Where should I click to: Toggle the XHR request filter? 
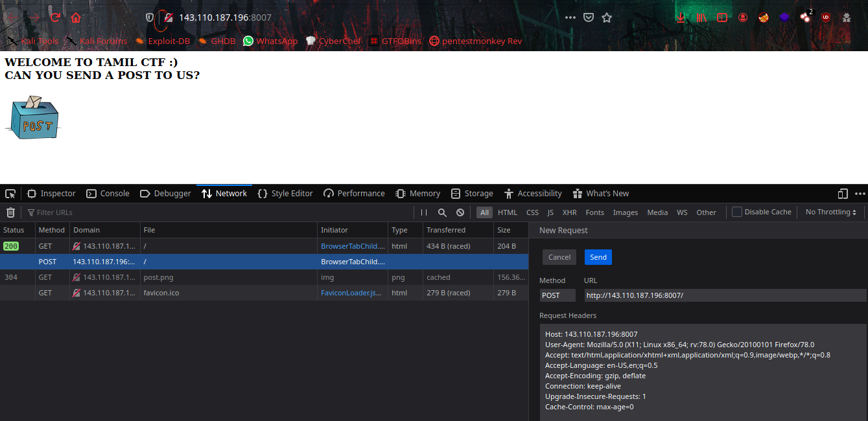569,212
